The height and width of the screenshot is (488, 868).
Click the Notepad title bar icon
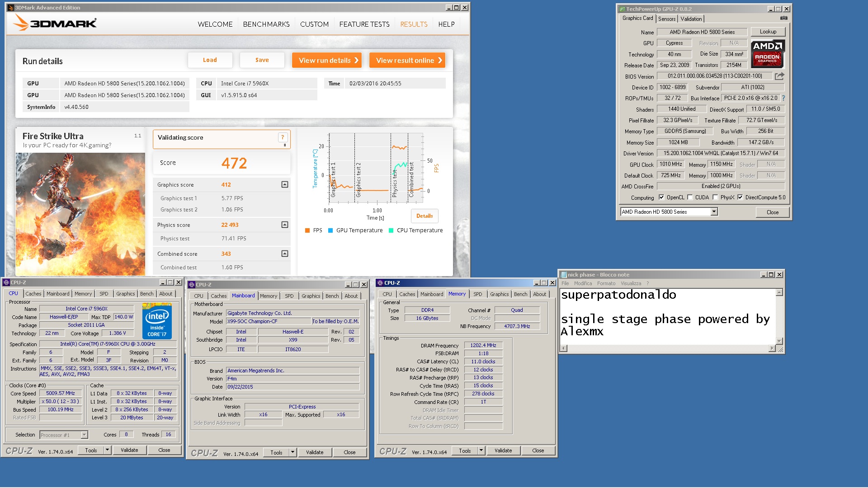(x=564, y=275)
